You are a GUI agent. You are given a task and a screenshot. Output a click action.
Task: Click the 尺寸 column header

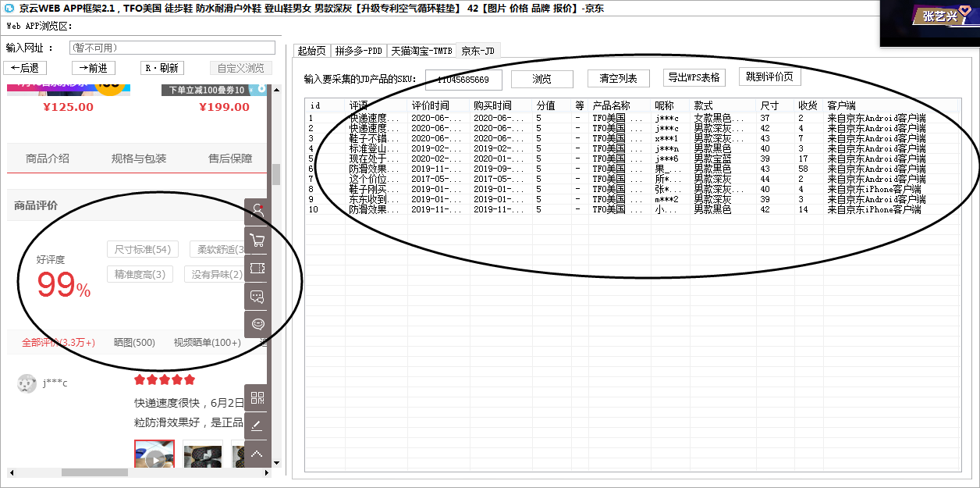coord(776,105)
